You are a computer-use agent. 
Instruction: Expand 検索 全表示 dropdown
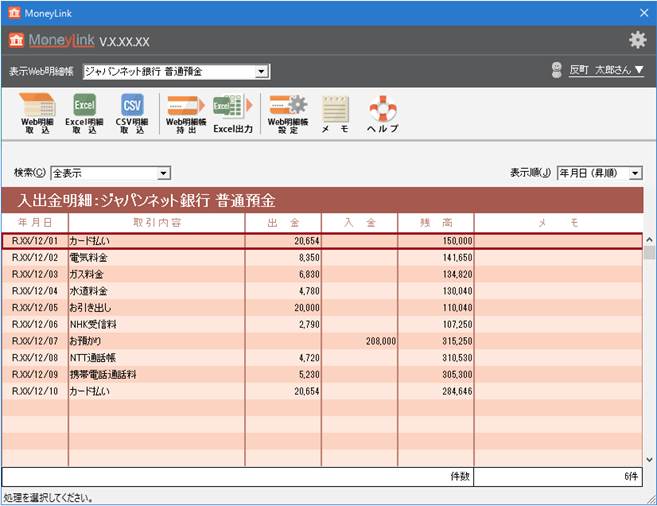tap(163, 173)
